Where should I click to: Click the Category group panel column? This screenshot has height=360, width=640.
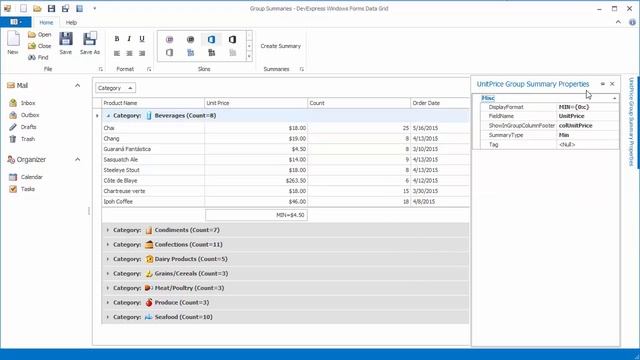[x=116, y=88]
